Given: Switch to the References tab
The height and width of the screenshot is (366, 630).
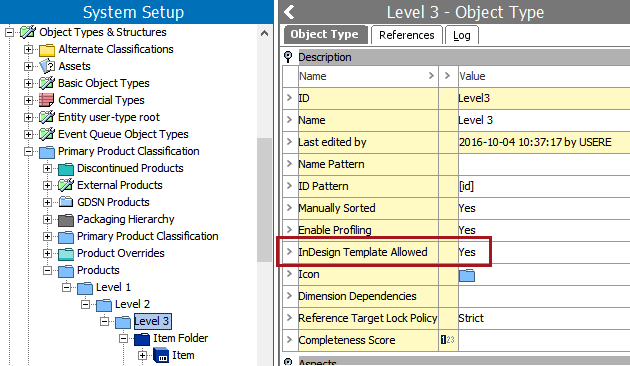Looking at the screenshot, I should point(407,35).
